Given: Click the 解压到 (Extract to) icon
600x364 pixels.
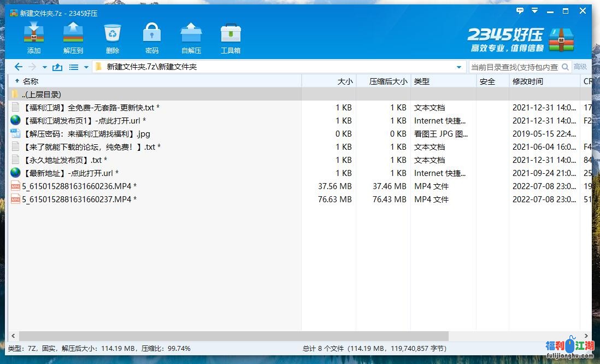Looking at the screenshot, I should (x=73, y=33).
